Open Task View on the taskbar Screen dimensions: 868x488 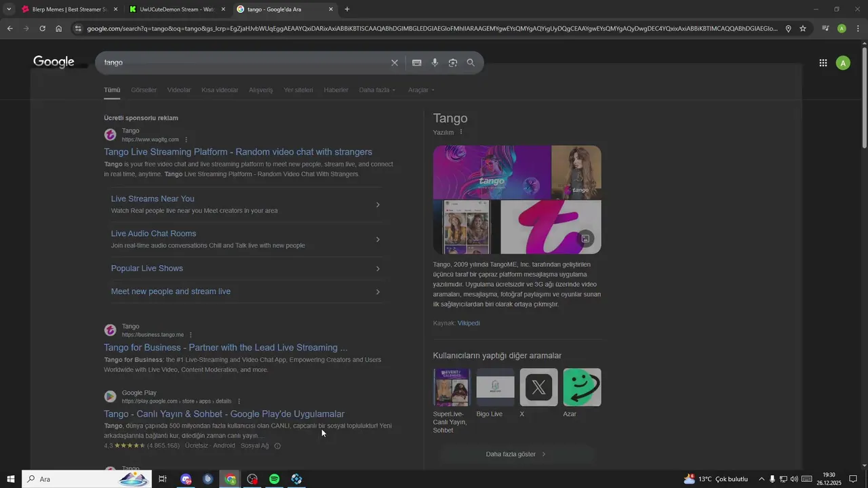(x=163, y=479)
